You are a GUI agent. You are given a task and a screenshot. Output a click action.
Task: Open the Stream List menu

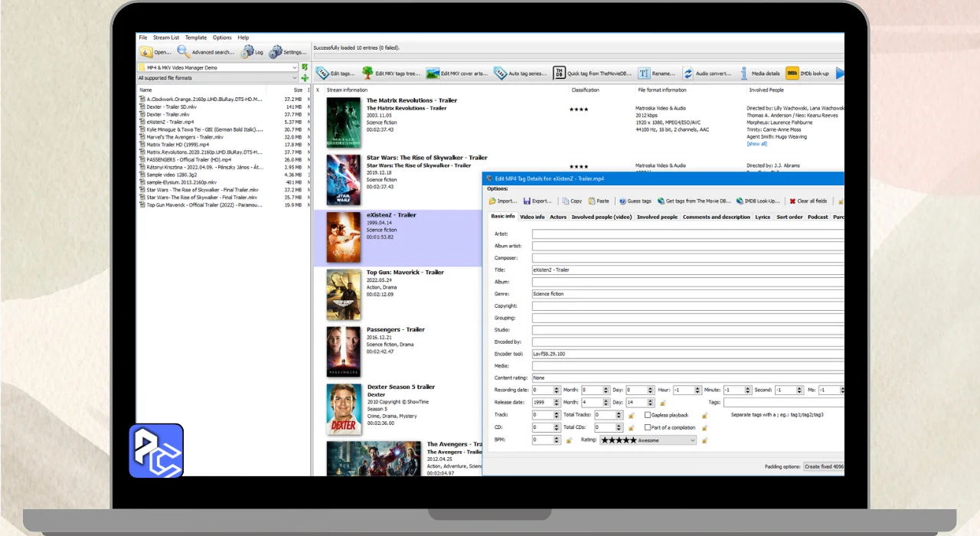pyautogui.click(x=165, y=38)
